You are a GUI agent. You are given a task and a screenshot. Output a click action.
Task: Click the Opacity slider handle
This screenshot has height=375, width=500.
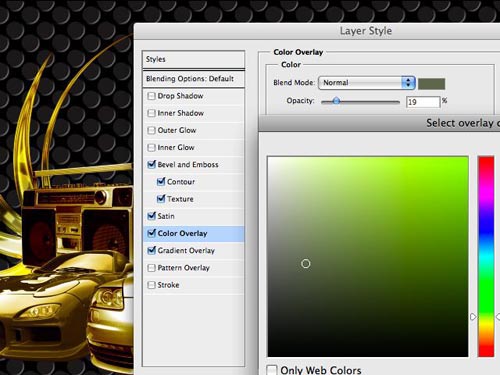336,101
